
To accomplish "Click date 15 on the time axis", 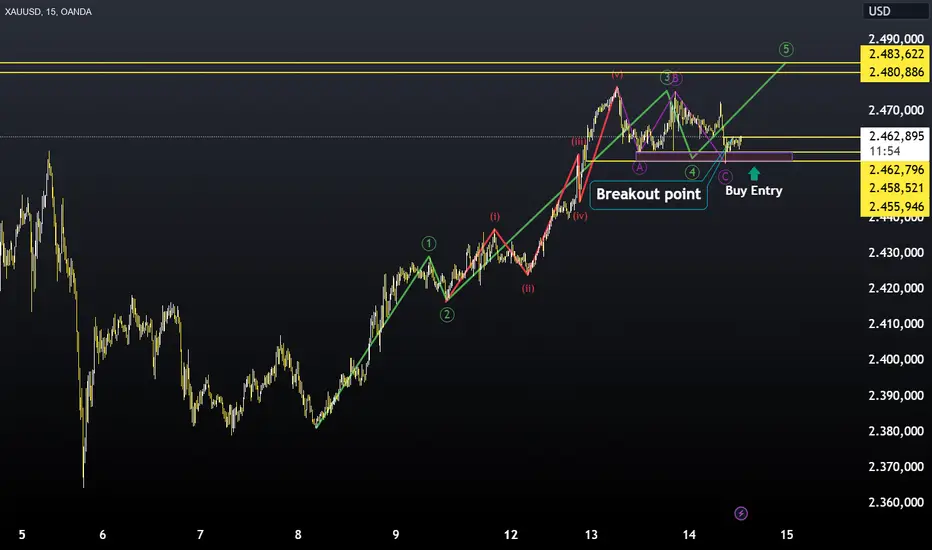I will point(786,535).
